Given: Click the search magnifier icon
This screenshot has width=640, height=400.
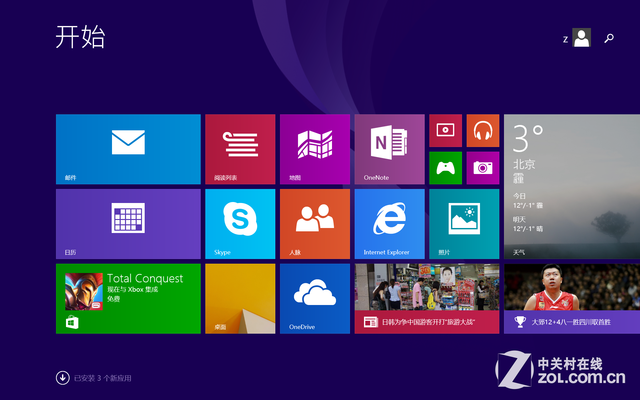Looking at the screenshot, I should click(x=609, y=38).
